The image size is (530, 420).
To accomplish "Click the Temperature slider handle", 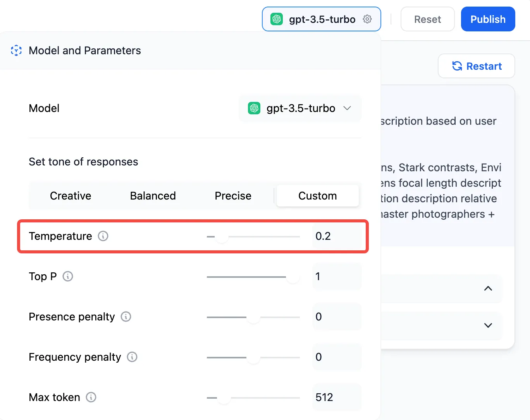I will pos(222,236).
